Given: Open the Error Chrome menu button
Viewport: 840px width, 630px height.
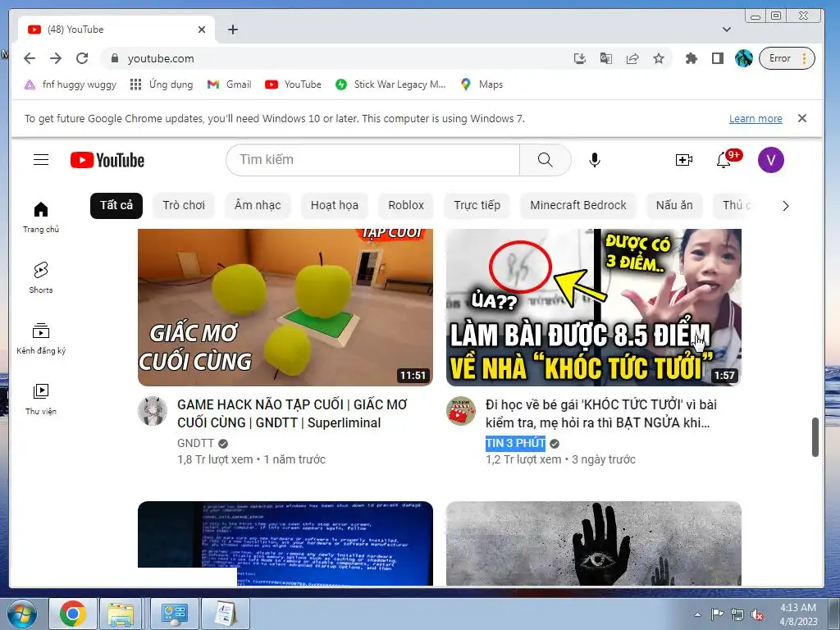Looking at the screenshot, I should (x=787, y=58).
